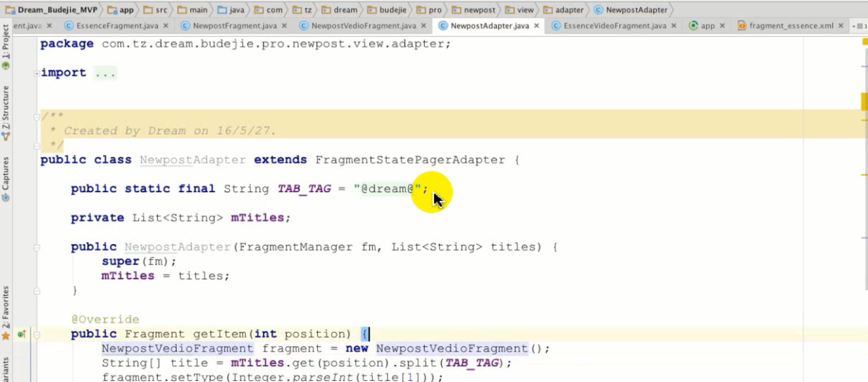Close the fragment_essence.xml tab
This screenshot has width=868, height=382.
841,26
